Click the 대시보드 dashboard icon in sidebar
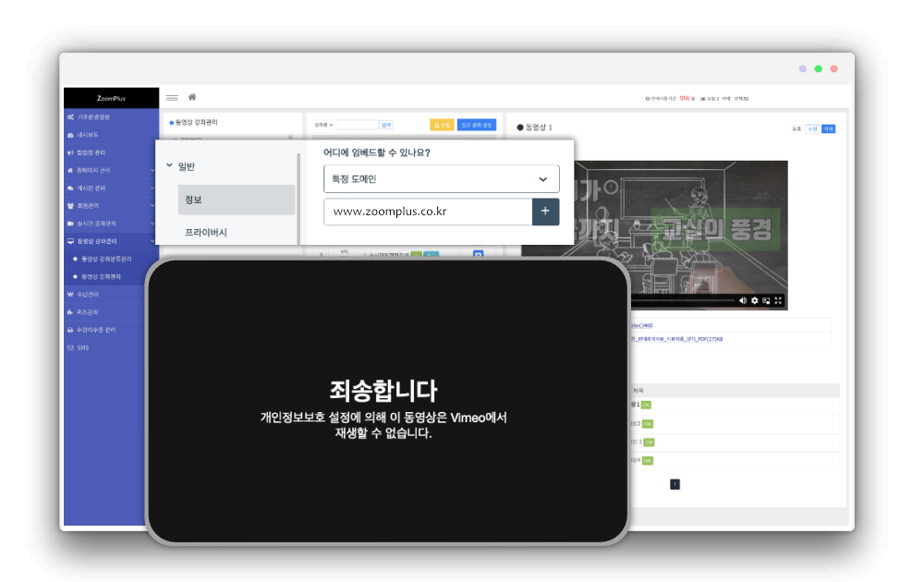 (x=70, y=135)
